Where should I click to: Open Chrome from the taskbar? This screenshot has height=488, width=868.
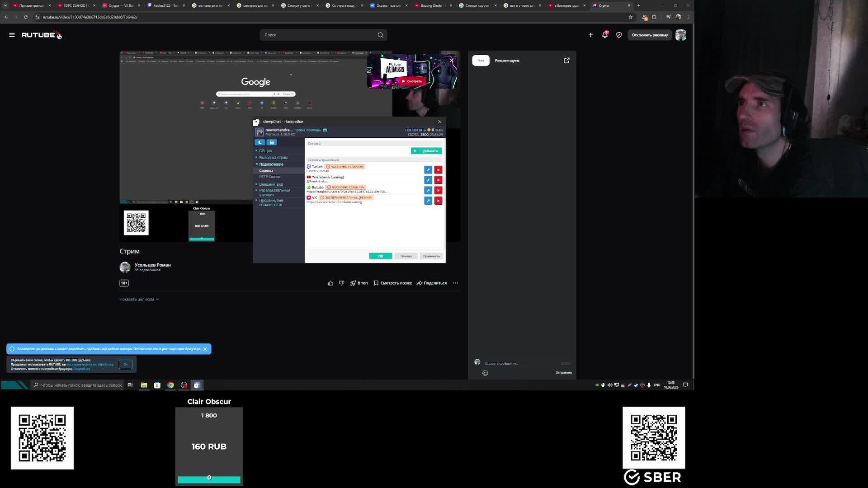(170, 385)
